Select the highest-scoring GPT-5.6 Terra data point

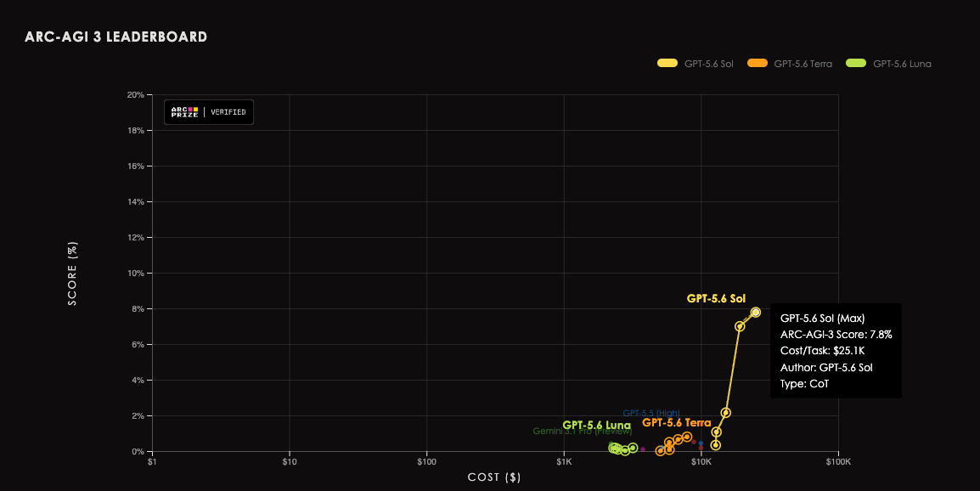click(687, 437)
